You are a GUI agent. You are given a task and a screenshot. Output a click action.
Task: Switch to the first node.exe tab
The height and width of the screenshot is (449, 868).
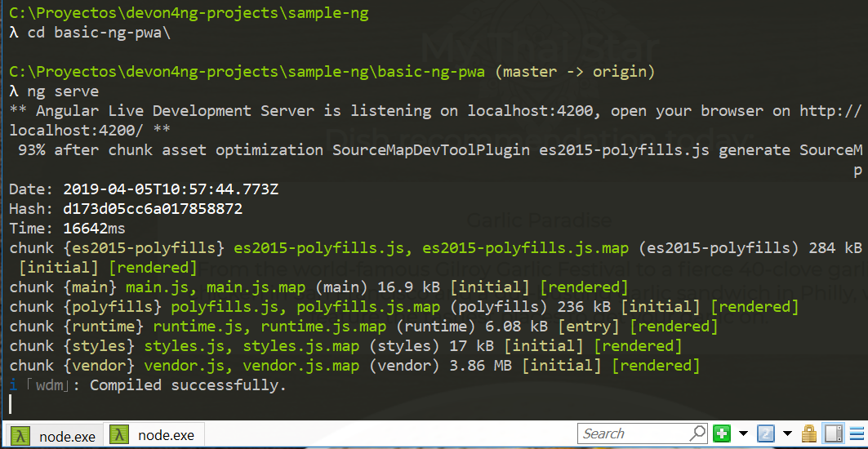(x=66, y=436)
